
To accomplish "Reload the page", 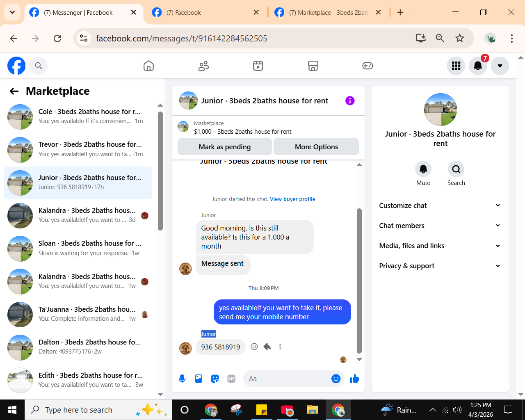I will 57,38.
